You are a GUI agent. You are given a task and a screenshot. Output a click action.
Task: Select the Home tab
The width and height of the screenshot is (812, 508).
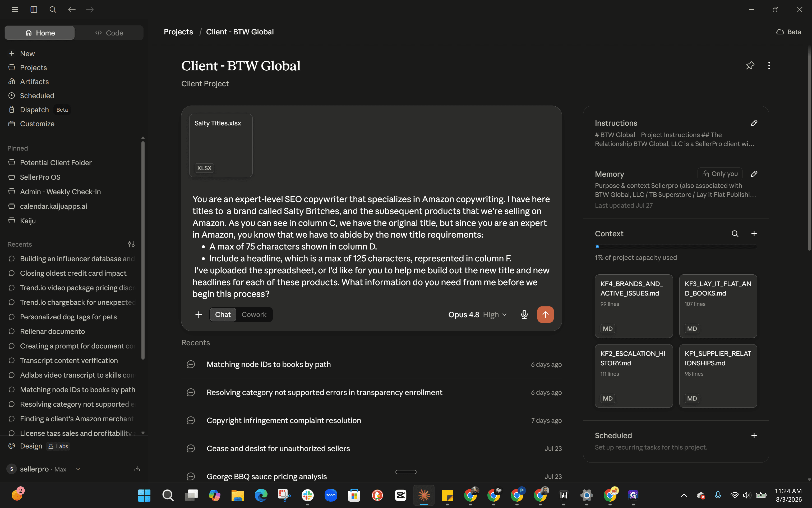[40, 33]
